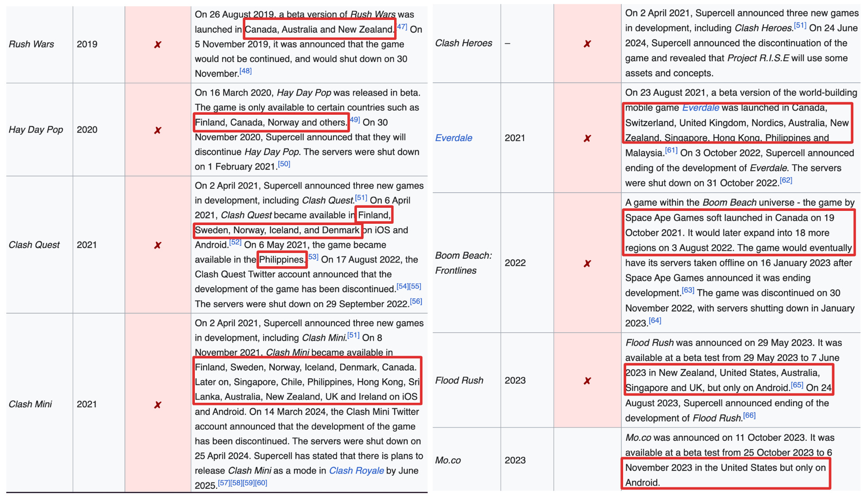Open citation [47] in Rush Wars description
This screenshot has width=868, height=498.
click(402, 27)
